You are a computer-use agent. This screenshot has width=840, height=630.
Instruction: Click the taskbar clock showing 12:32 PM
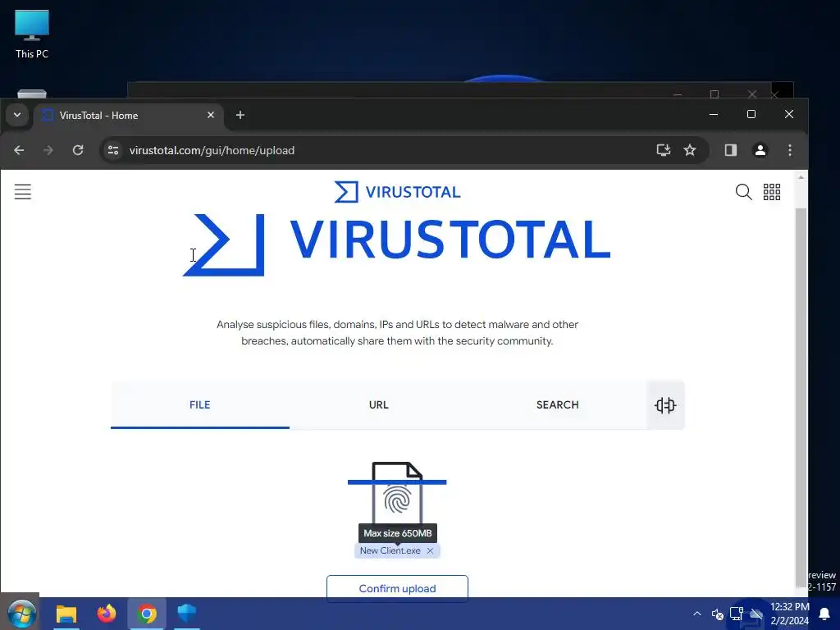pos(790,614)
